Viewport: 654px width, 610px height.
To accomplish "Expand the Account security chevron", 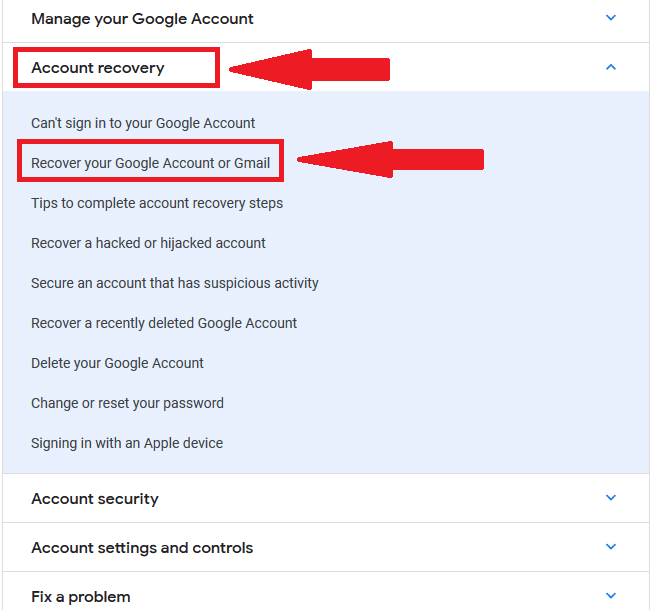I will [611, 498].
